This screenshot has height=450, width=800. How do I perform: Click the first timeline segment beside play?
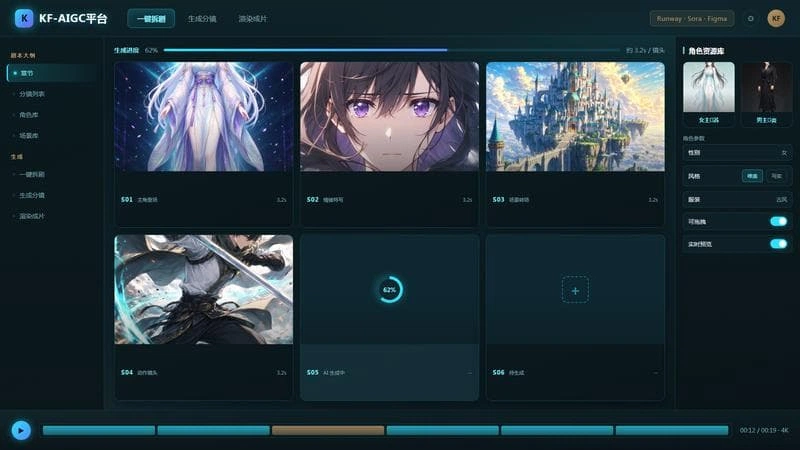coord(98,430)
